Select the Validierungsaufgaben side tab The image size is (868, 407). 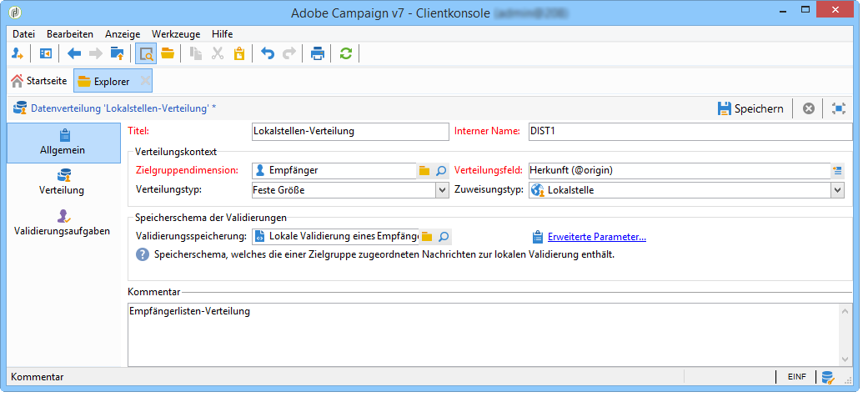[x=63, y=224]
